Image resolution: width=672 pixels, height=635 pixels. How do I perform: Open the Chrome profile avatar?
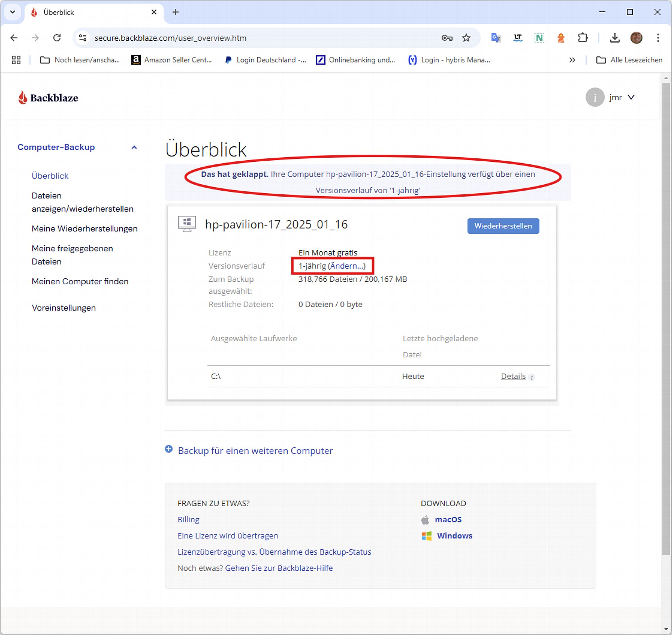pos(636,38)
